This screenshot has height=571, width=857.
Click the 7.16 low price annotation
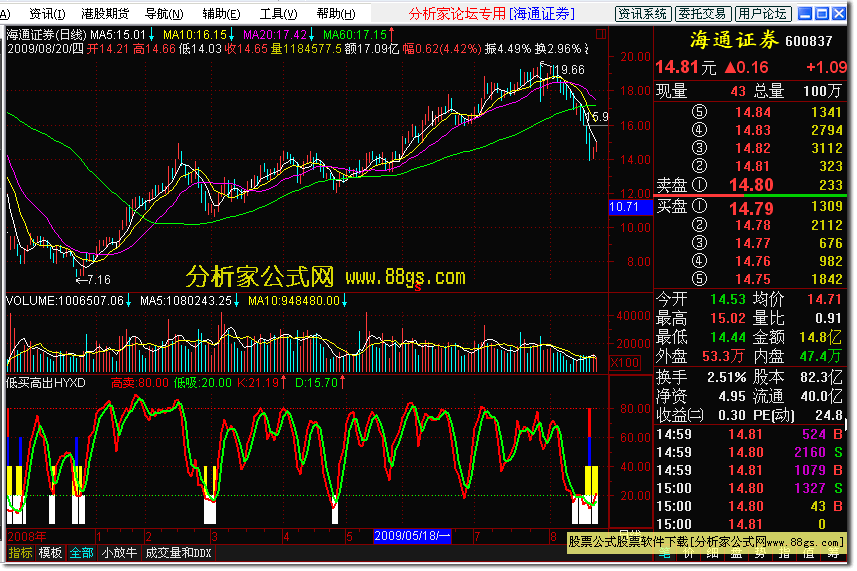[x=98, y=280]
